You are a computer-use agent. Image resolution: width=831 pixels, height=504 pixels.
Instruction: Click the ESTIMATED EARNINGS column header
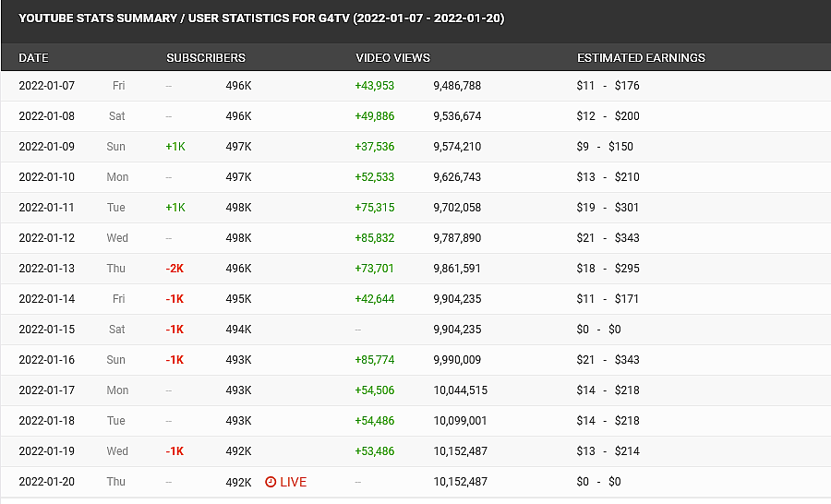(641, 57)
